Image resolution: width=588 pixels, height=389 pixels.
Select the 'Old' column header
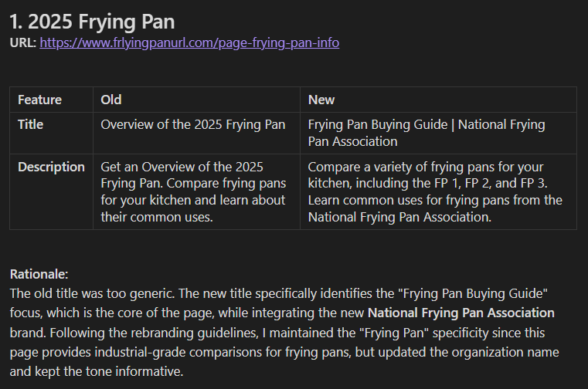[111, 100]
